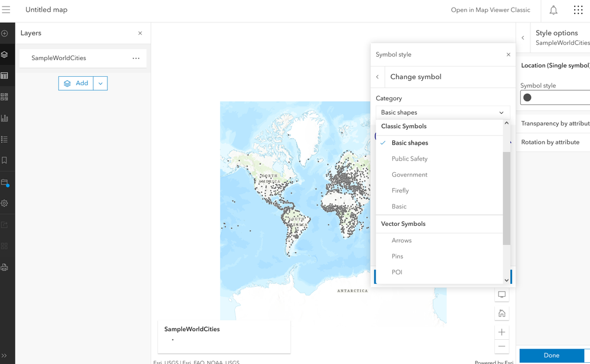
Task: Open in Map Viewer Classic link
Action: tap(490, 10)
